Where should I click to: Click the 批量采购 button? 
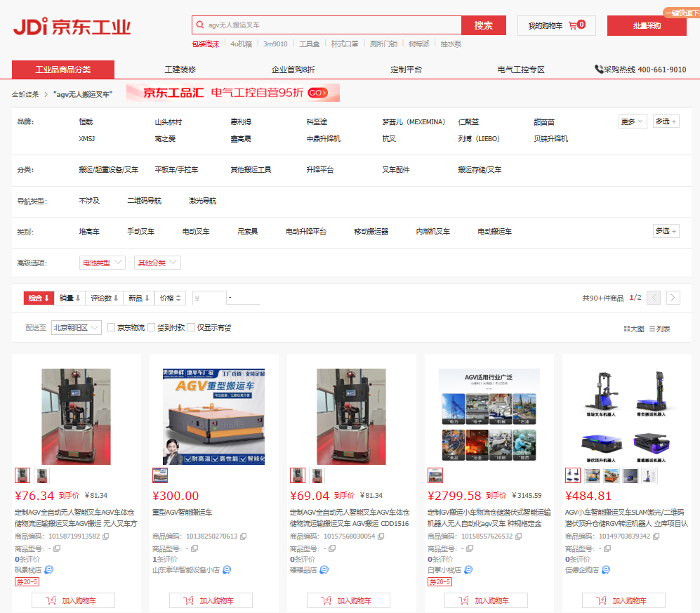pos(647,25)
